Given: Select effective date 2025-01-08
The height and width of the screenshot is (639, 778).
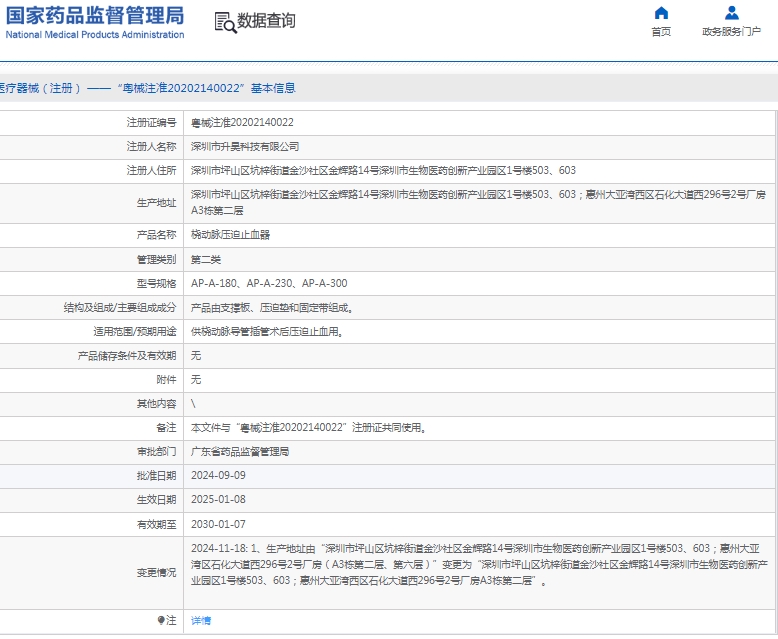Looking at the screenshot, I should (x=218, y=500).
